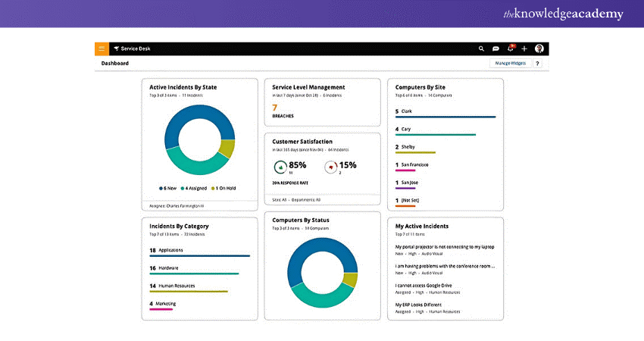Toggle the On Hold legend item
This screenshot has height=341, width=644.
coord(224,188)
